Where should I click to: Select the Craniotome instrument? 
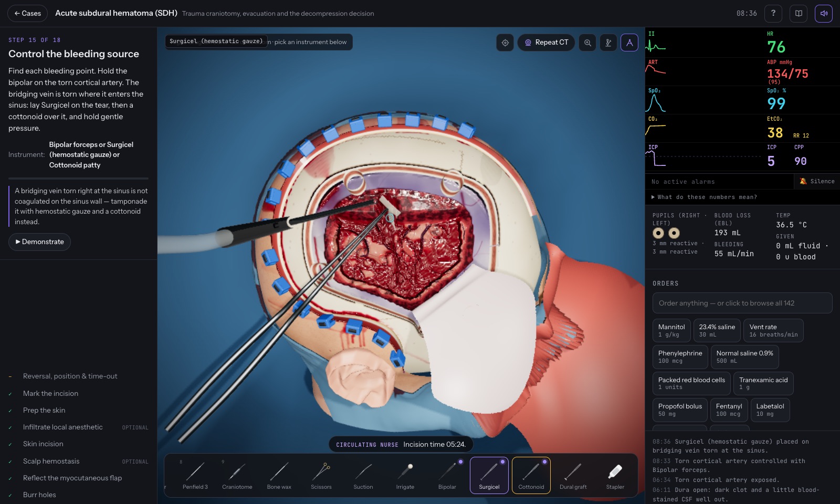point(237,476)
